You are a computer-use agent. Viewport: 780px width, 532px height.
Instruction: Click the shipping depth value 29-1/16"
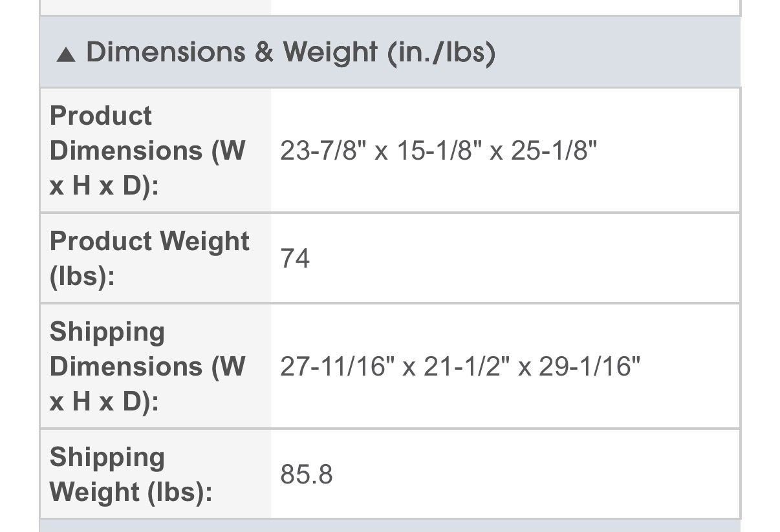click(x=587, y=367)
